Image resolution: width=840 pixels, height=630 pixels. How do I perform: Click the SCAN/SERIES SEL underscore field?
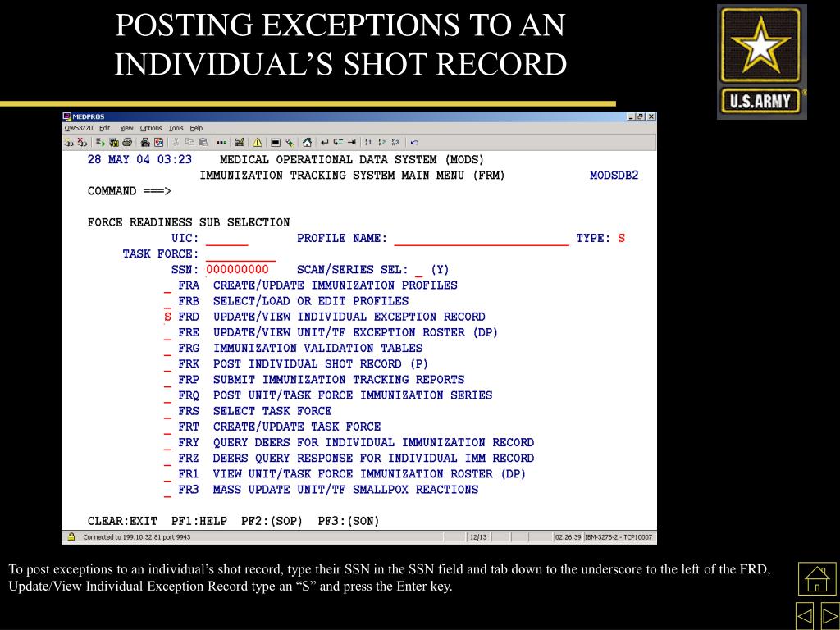point(419,270)
